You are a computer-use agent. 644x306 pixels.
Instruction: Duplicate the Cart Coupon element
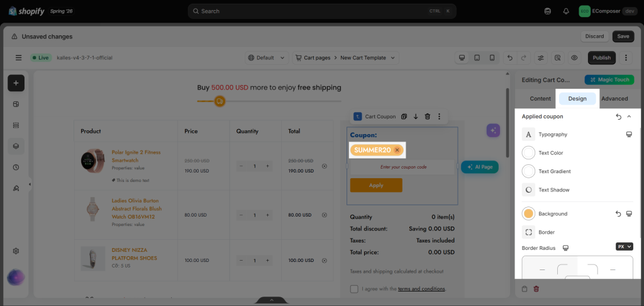pos(404,117)
